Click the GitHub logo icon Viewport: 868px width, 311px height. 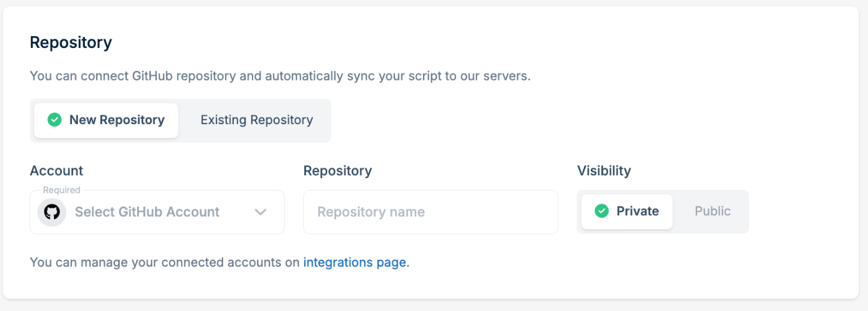[52, 212]
